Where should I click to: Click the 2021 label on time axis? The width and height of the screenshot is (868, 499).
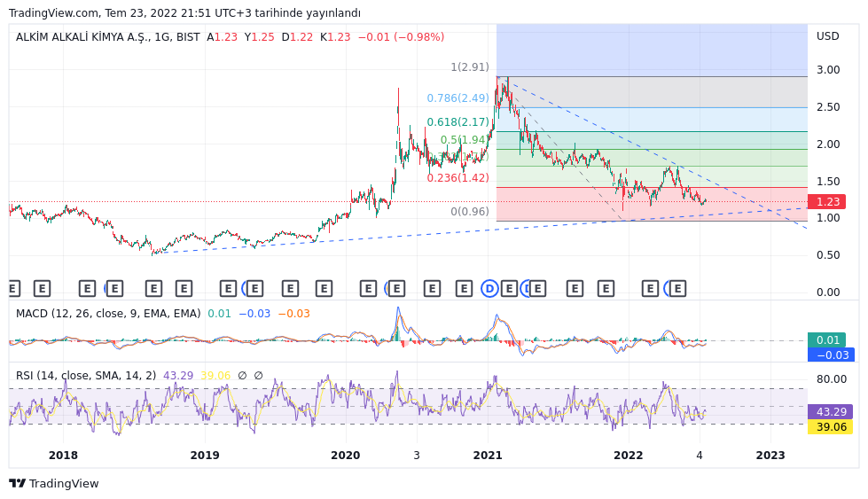coord(488,456)
